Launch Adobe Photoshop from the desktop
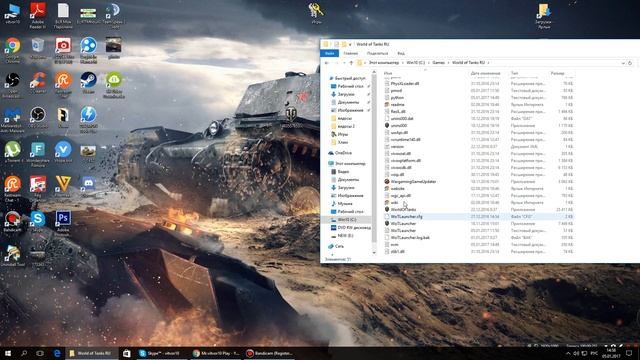The height and width of the screenshot is (360, 640). [x=63, y=222]
